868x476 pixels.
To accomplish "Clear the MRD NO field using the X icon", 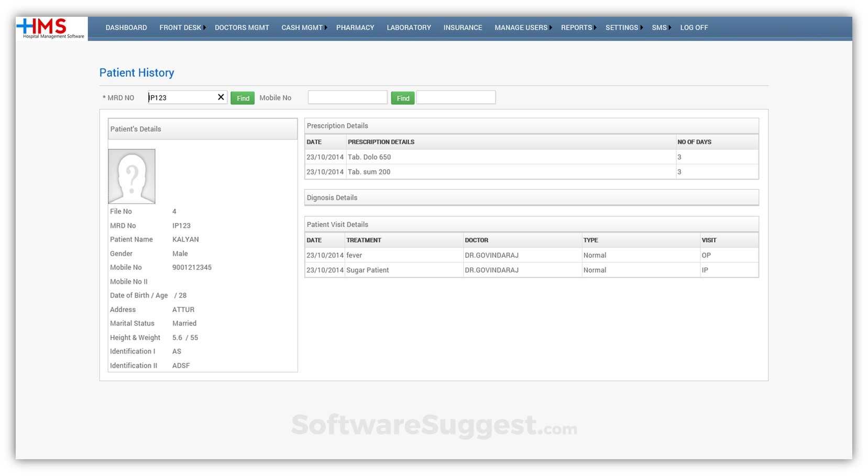I will (221, 97).
